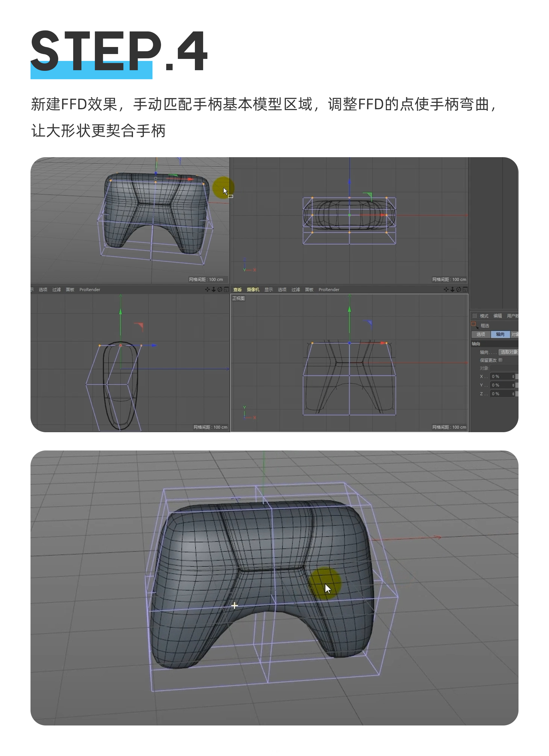The height and width of the screenshot is (756, 549).
Task: Toggle maximize icon of front viewport
Action: (x=465, y=289)
